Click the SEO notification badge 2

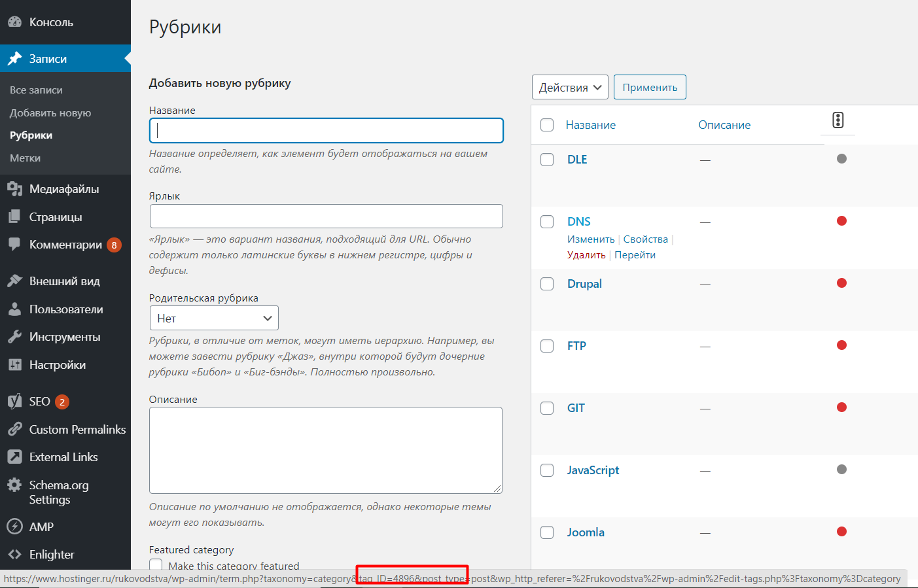pyautogui.click(x=62, y=402)
